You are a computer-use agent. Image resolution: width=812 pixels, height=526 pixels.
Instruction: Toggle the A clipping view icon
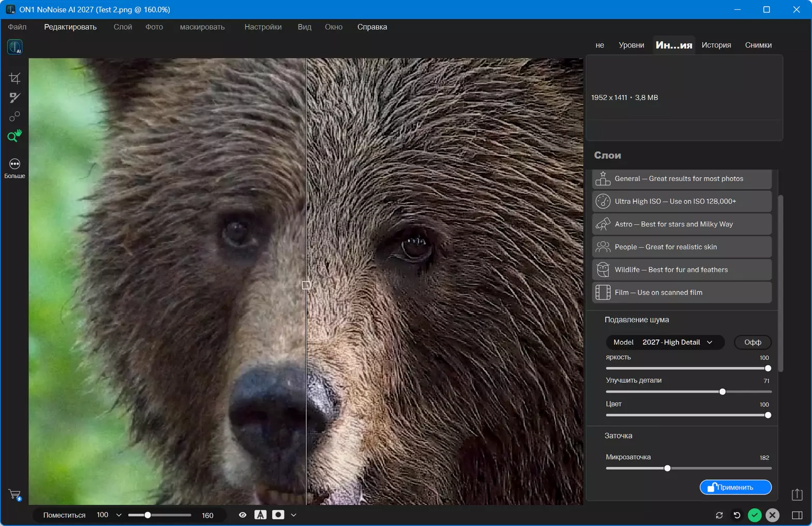[261, 515]
